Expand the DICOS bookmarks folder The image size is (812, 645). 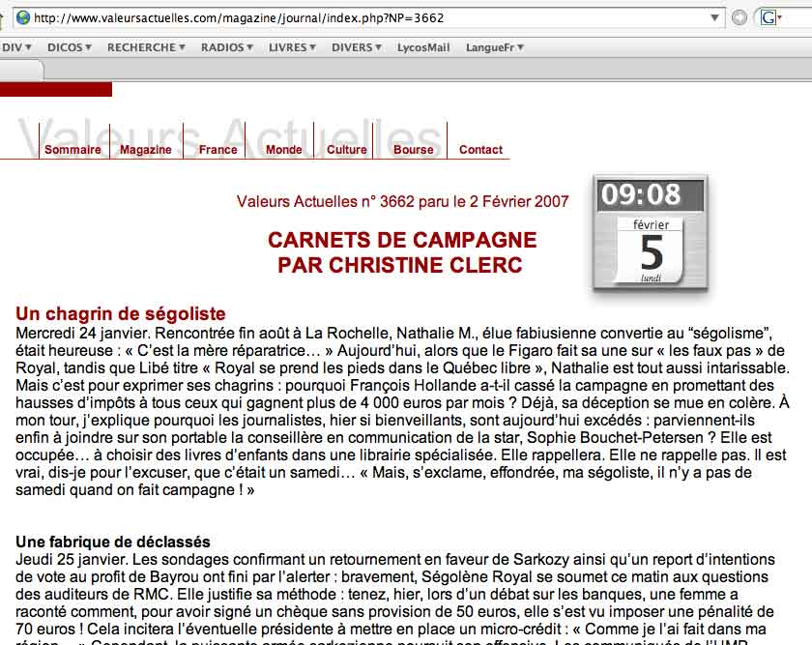70,47
